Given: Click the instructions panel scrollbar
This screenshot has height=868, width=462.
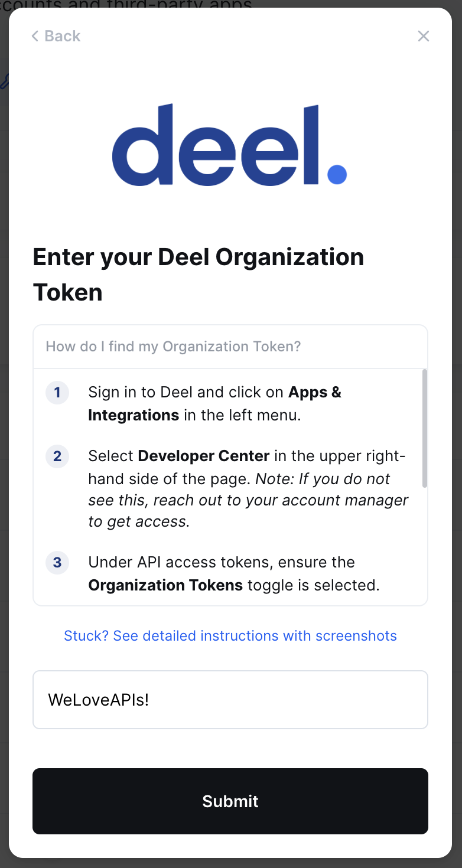Looking at the screenshot, I should (424, 429).
